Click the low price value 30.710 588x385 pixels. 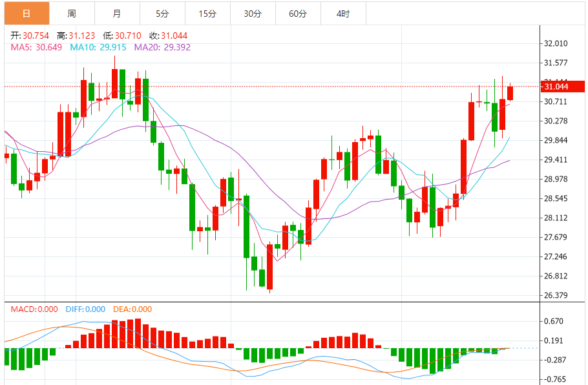(128, 36)
